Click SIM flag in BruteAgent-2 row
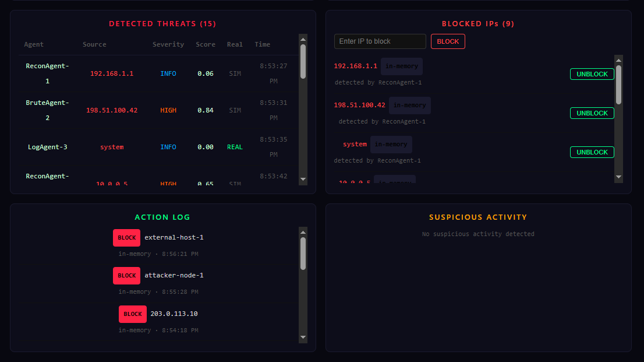 235,110
